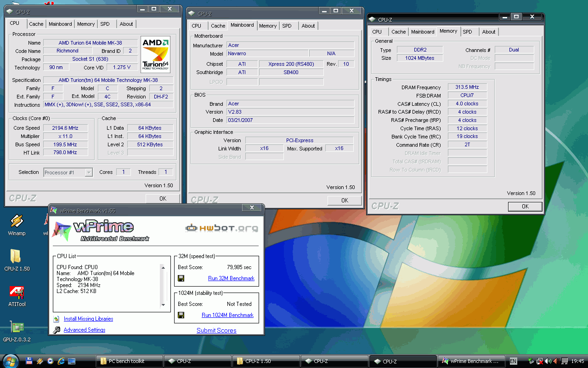
Task: Click the 32M Best Score 79,985 sec
Action: (239, 267)
